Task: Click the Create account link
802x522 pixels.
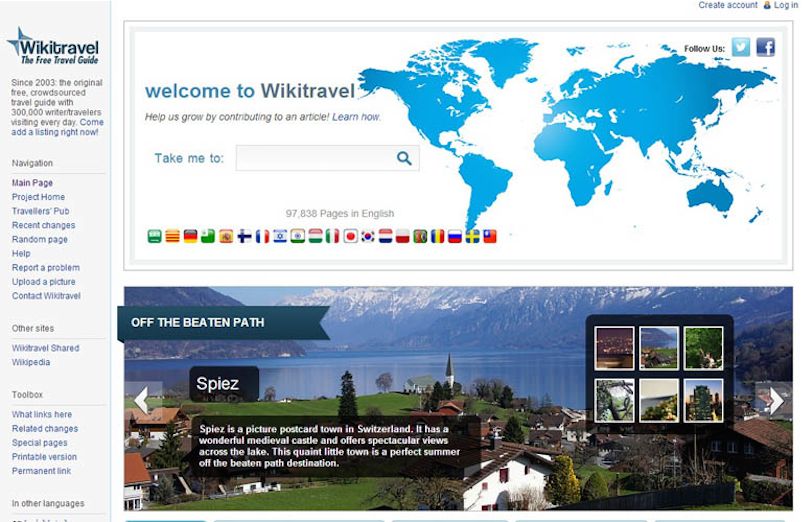Action: coord(728,5)
